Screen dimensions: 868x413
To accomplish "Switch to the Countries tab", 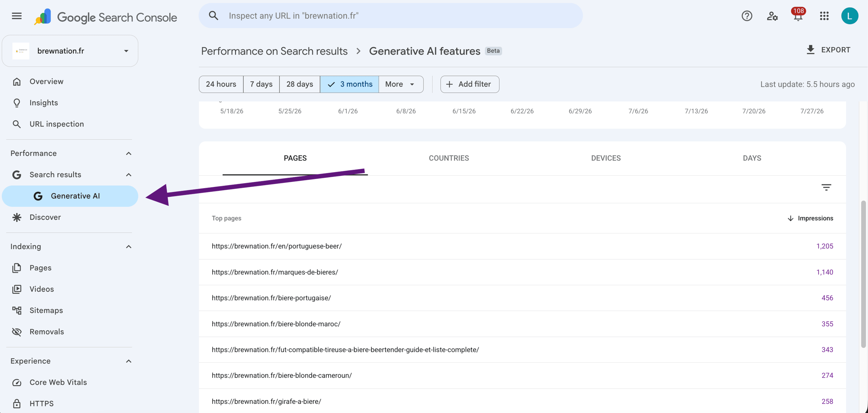I will click(449, 158).
